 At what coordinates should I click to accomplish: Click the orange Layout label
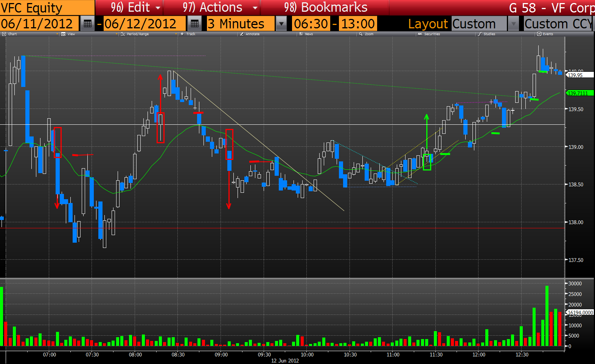pyautogui.click(x=428, y=24)
